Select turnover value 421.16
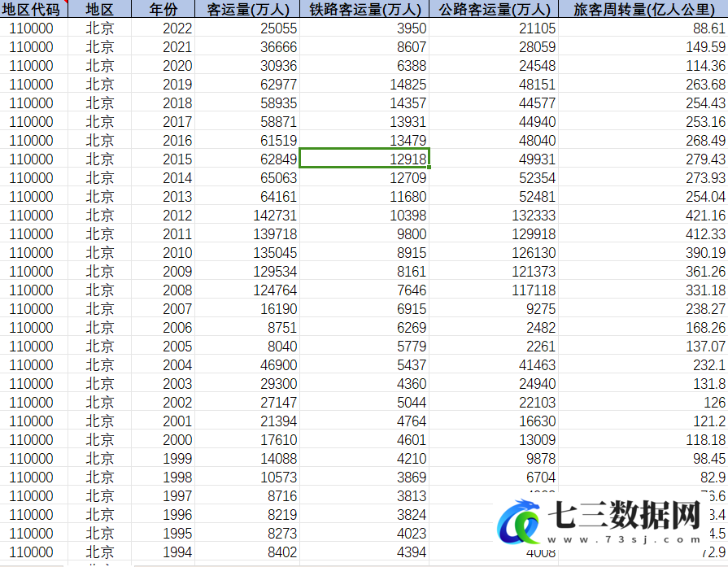 click(643, 215)
